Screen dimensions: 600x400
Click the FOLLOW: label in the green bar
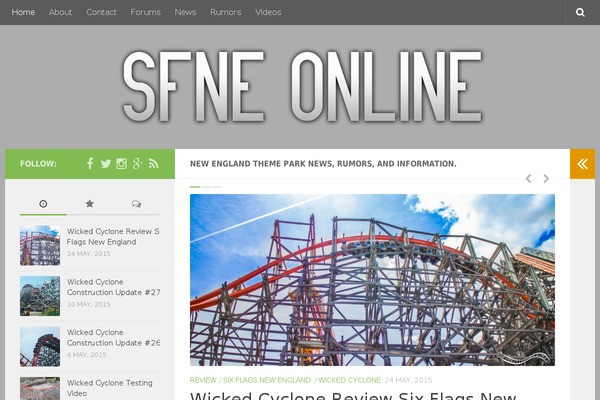click(x=38, y=164)
